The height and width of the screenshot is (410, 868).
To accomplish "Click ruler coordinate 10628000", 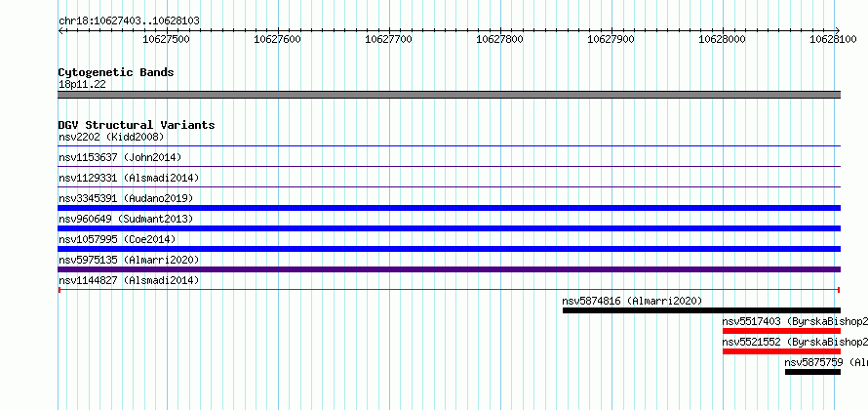I will coord(723,39).
